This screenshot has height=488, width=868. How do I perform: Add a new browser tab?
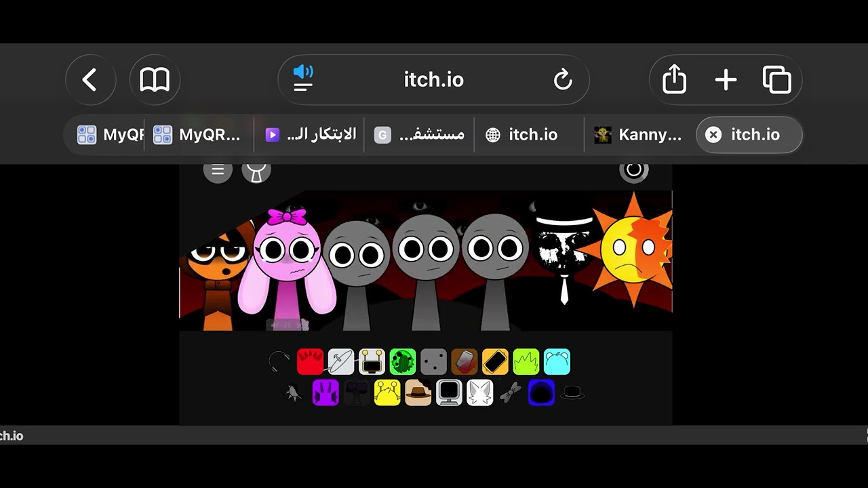726,80
